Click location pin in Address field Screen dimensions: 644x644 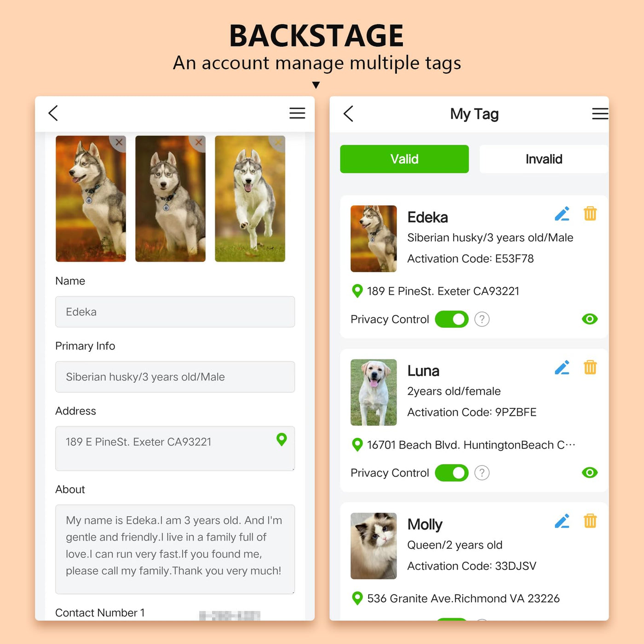pyautogui.click(x=282, y=440)
